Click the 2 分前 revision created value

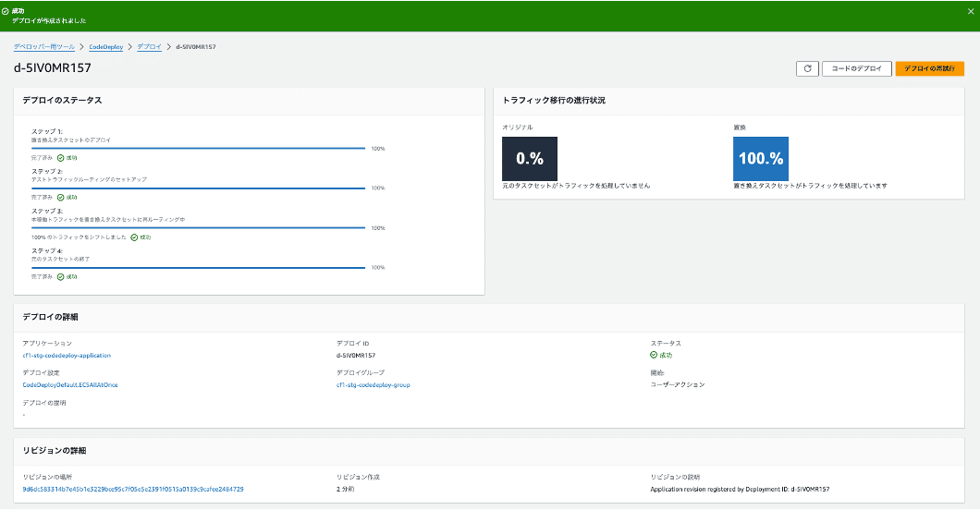(x=345, y=489)
